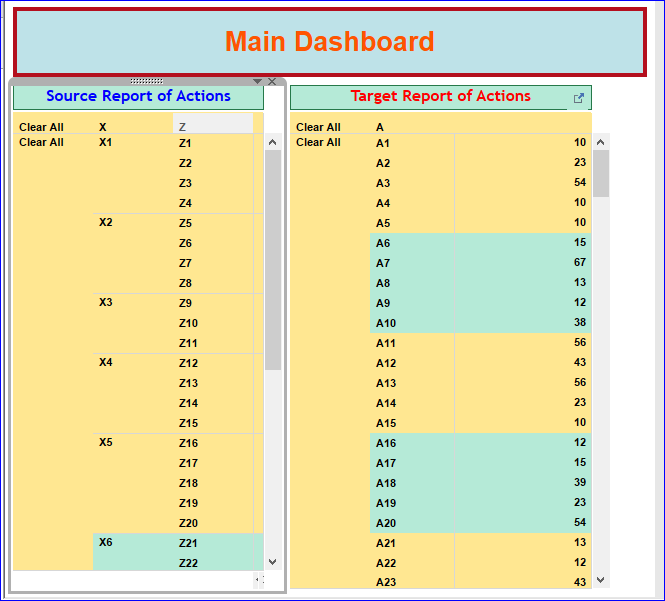Select the X4 group row

tap(106, 363)
